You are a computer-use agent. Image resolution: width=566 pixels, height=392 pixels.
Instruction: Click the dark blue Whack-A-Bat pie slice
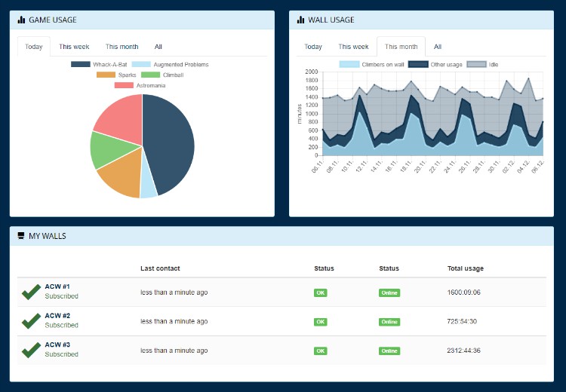point(170,143)
